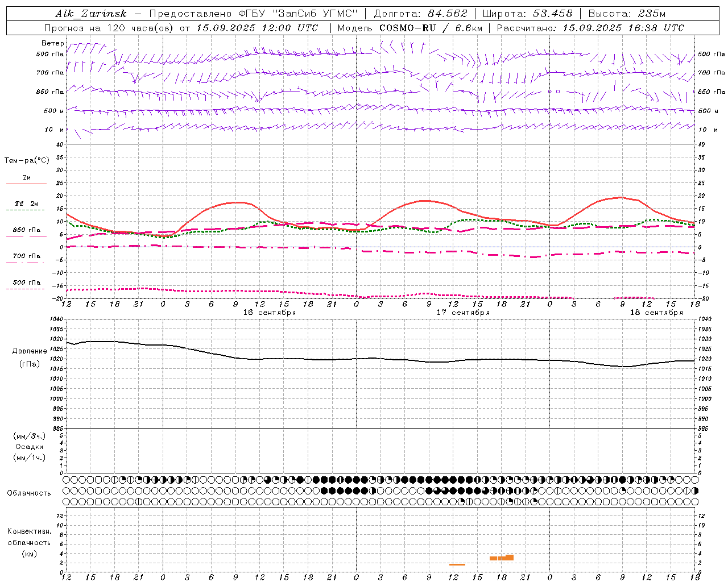Select the forecast start 15.09.2025 12:00 UTC
Viewport: 728px width, 582px height.
(257, 28)
